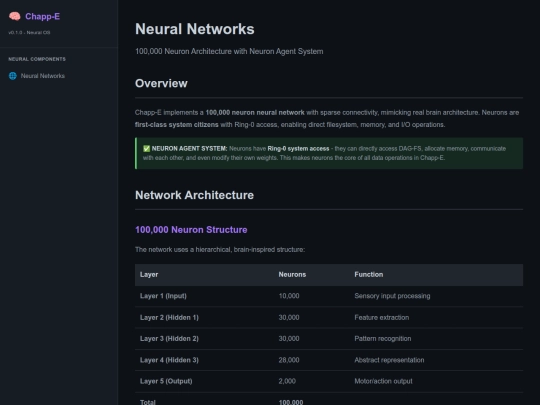Open the Chapp-E home title link
Image resolution: width=540 pixels, height=405 pixels.
[x=42, y=16]
